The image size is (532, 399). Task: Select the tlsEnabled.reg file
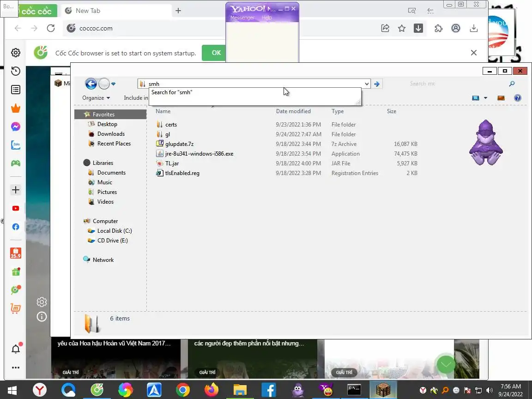tap(182, 173)
